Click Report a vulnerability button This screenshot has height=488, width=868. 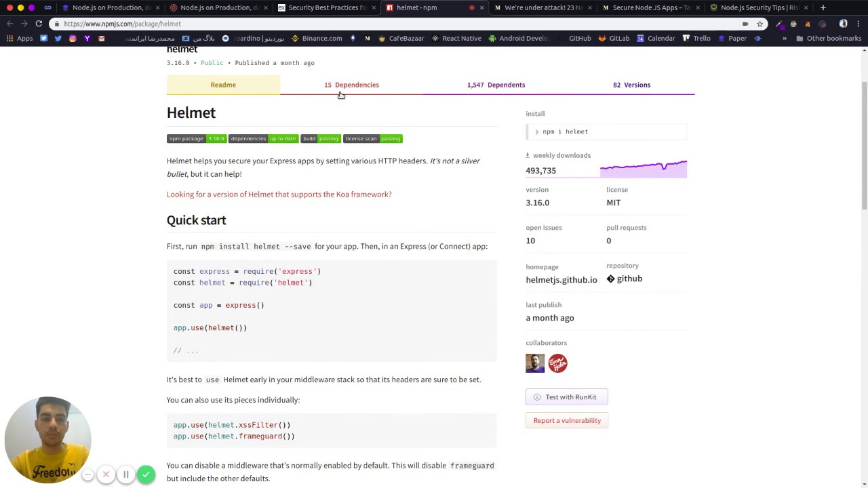567,421
